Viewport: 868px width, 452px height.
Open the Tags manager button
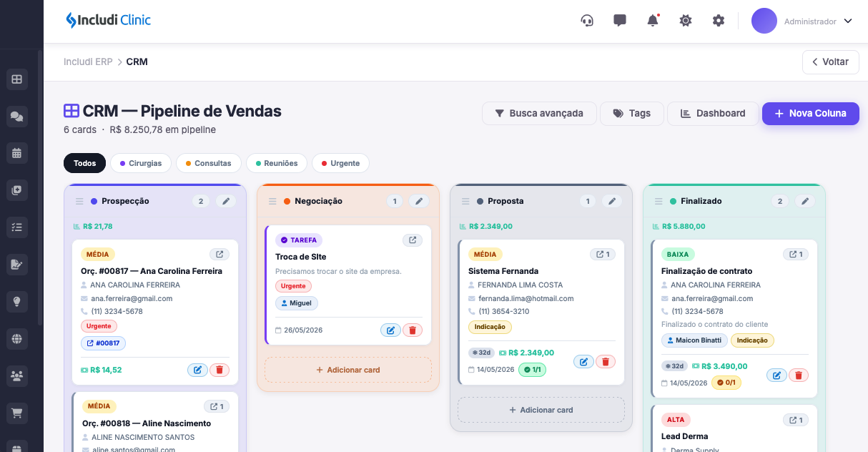click(631, 113)
